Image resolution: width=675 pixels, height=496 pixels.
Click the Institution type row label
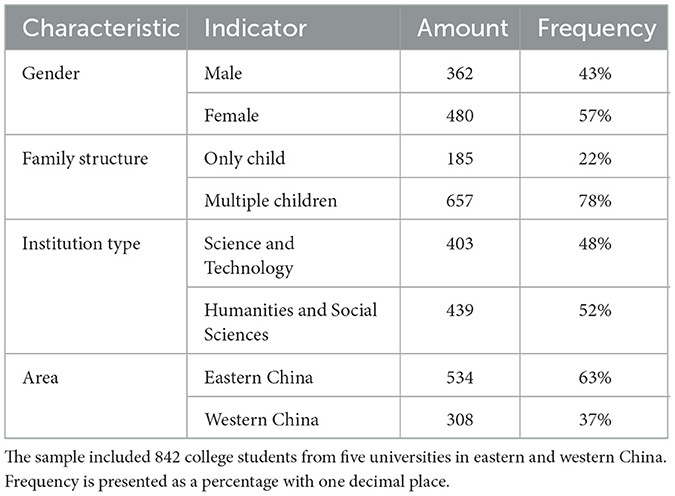point(83,243)
